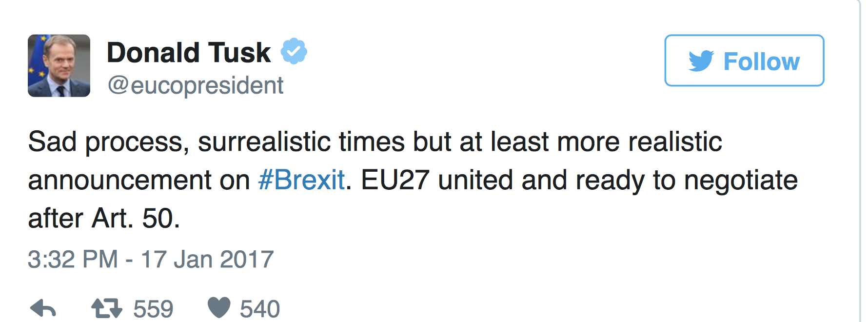The height and width of the screenshot is (322, 868).
Task: Click the reply arrow icon
Action: coord(43,308)
